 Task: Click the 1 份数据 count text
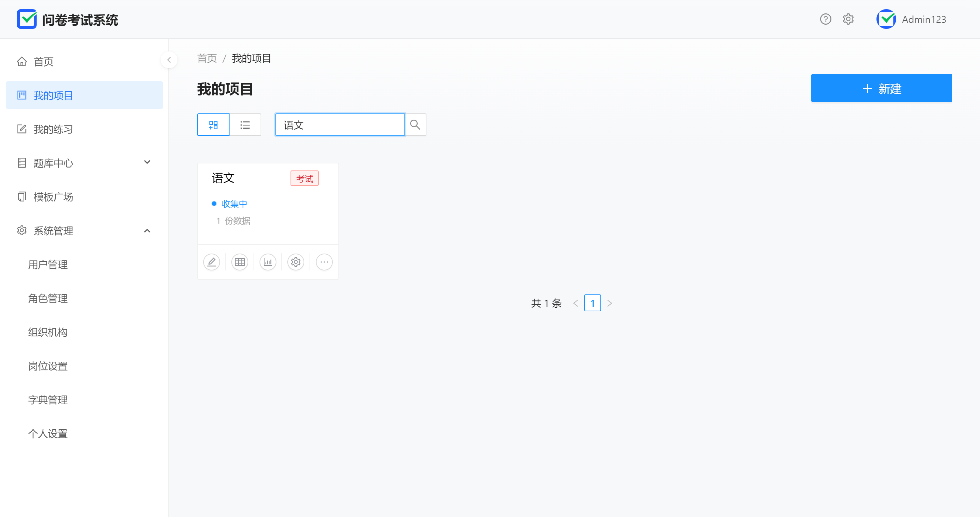click(233, 221)
